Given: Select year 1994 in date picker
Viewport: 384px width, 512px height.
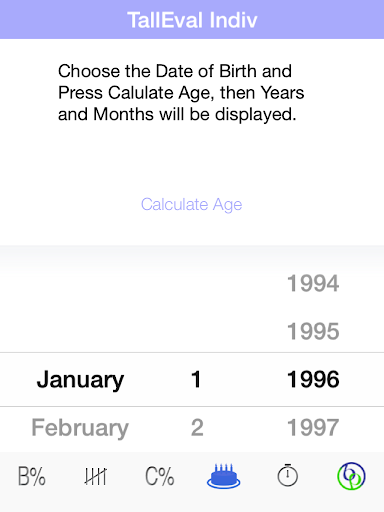Looking at the screenshot, I should click(313, 284).
